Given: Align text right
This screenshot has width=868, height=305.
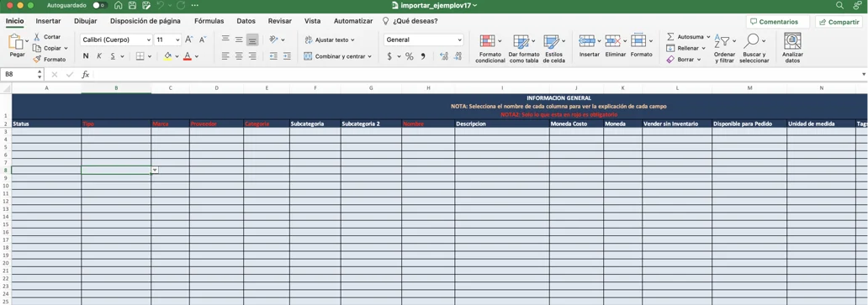Looking at the screenshot, I should click(x=252, y=55).
